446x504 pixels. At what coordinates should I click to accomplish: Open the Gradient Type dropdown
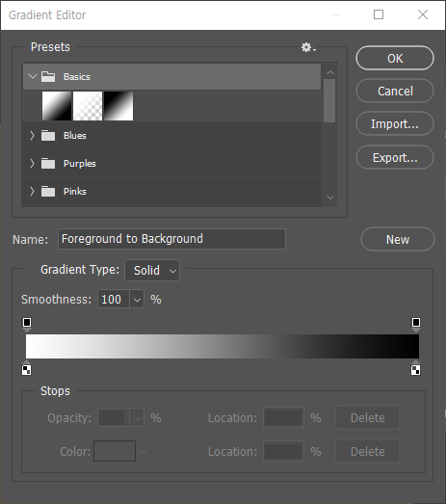152,271
